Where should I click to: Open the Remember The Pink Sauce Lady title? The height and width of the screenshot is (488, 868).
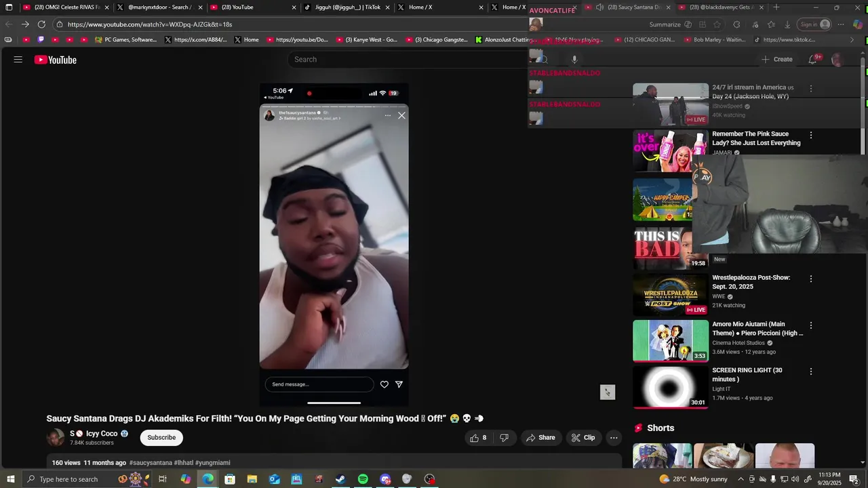pyautogui.click(x=756, y=138)
